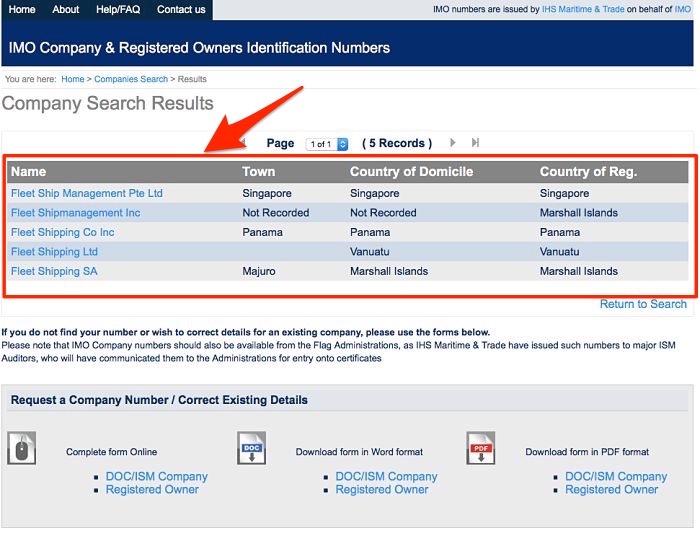
Task: Select Help/FAQ in the top navigation
Action: click(118, 10)
